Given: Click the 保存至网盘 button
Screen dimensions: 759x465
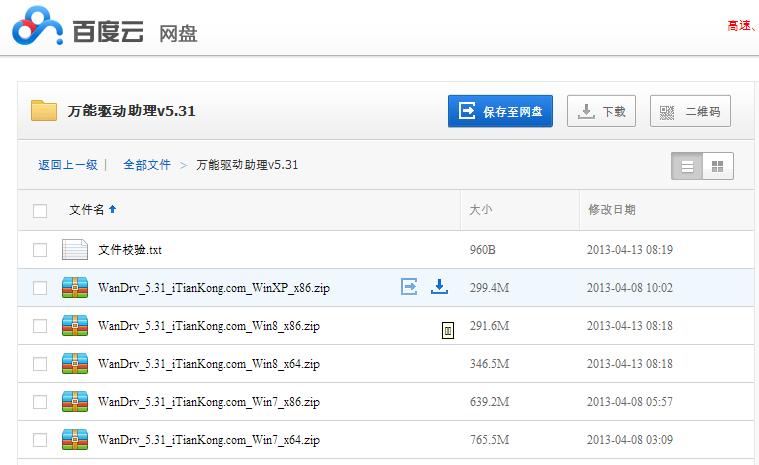Looking at the screenshot, I should [x=500, y=111].
